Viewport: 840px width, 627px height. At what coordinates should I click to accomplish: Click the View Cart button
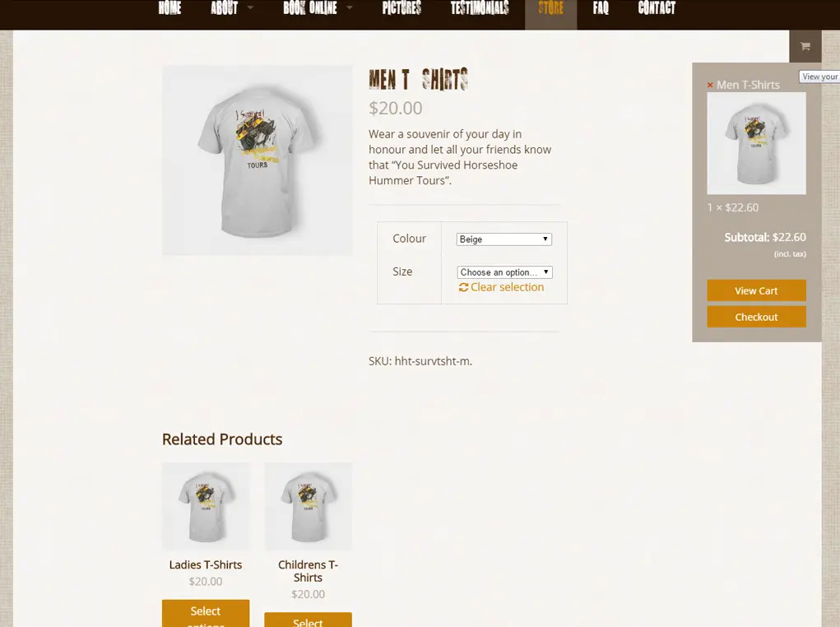[x=756, y=290]
